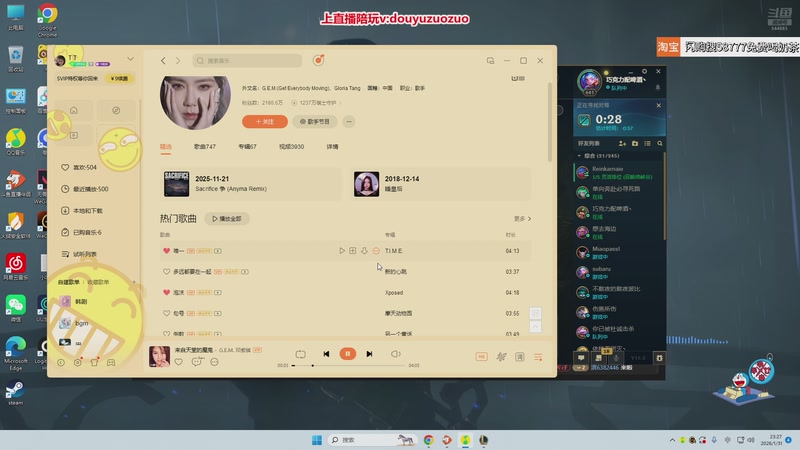Skip to the next track
The width and height of the screenshot is (800, 450).
(x=369, y=354)
